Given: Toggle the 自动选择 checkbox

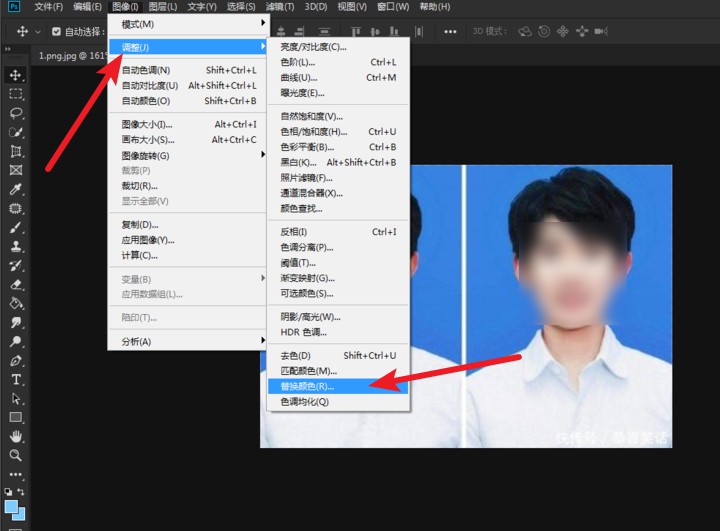Looking at the screenshot, I should 56,31.
